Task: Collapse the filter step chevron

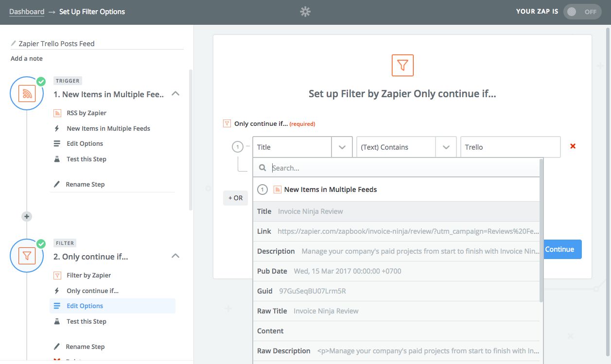Action: coord(176,256)
